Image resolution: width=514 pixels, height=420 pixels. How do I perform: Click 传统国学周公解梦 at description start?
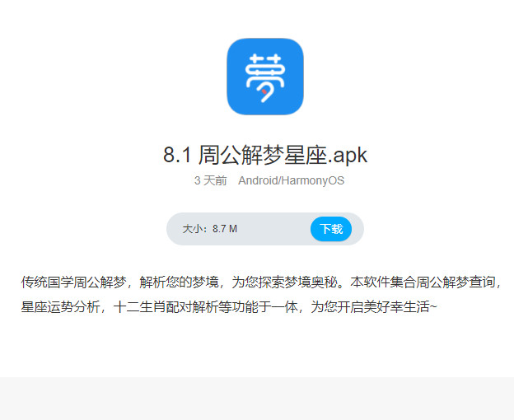(74, 282)
